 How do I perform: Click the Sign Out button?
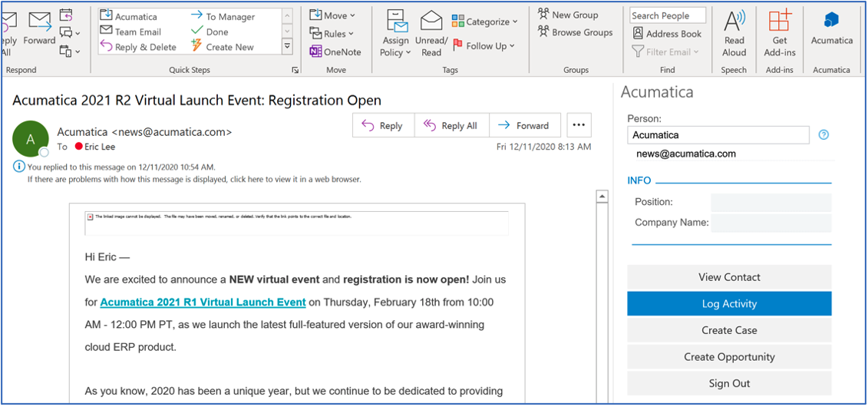point(729,383)
